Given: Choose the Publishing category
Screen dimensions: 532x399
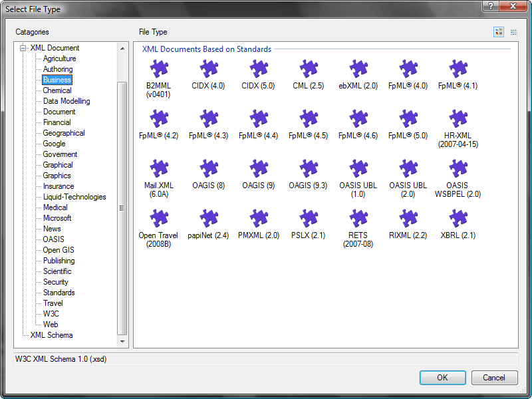Looking at the screenshot, I should [x=59, y=261].
